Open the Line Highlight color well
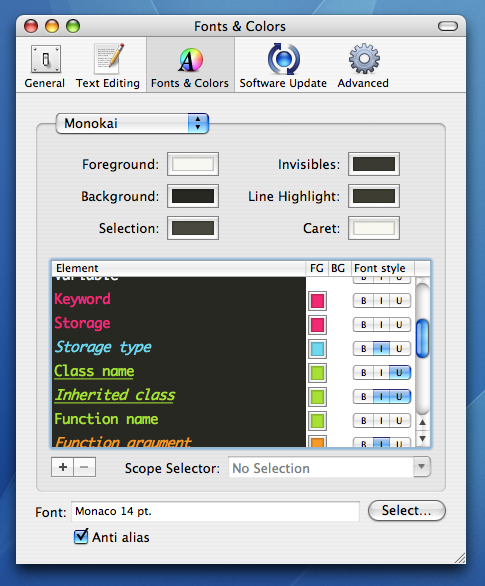 pos(374,196)
